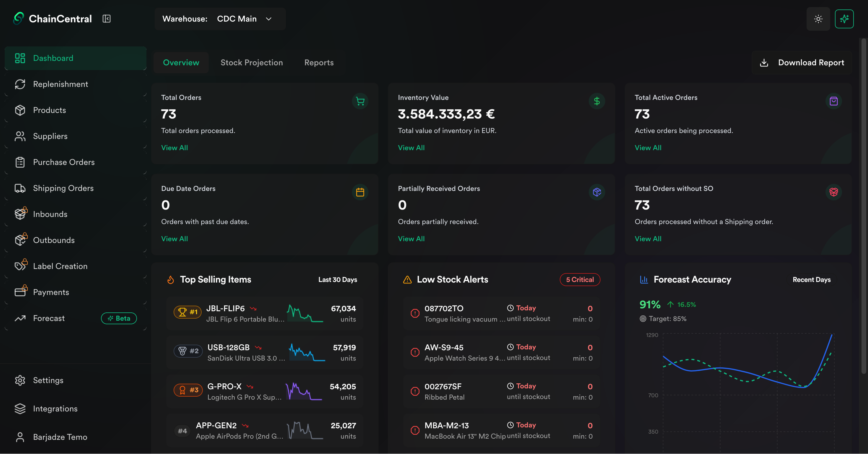The image size is (868, 454).
Task: Open the Warehouse CDC Main dropdown
Action: click(x=244, y=19)
